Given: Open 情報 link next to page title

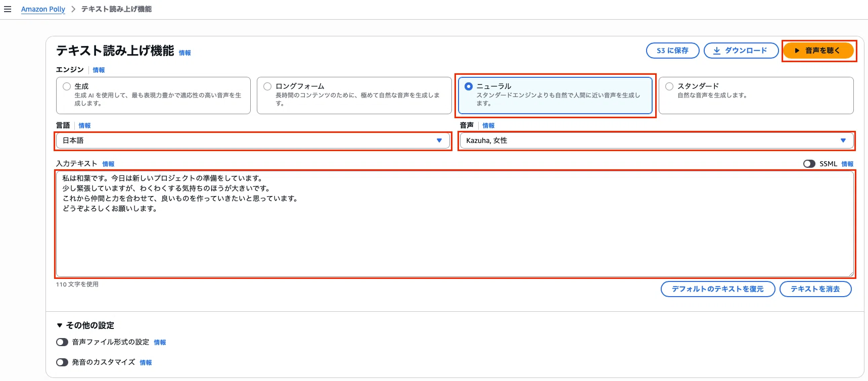Looking at the screenshot, I should [x=185, y=53].
